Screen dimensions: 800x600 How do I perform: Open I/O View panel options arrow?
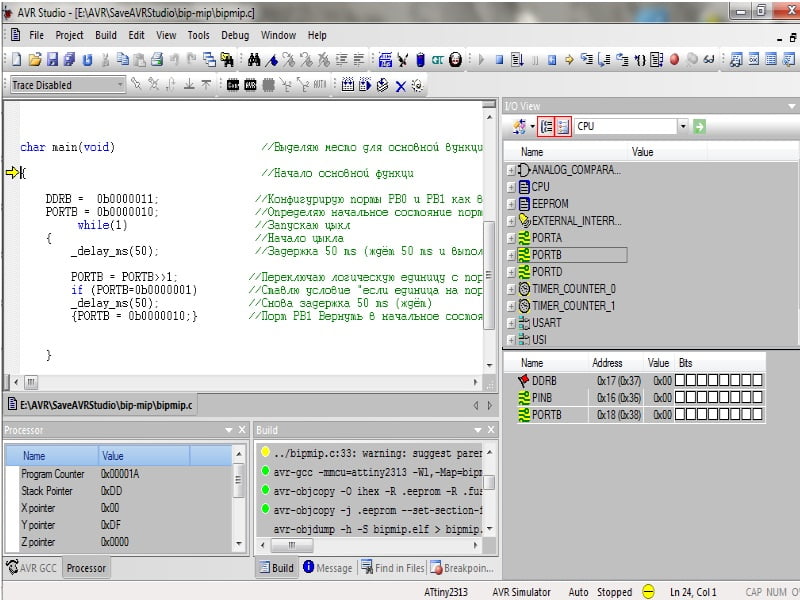791,106
